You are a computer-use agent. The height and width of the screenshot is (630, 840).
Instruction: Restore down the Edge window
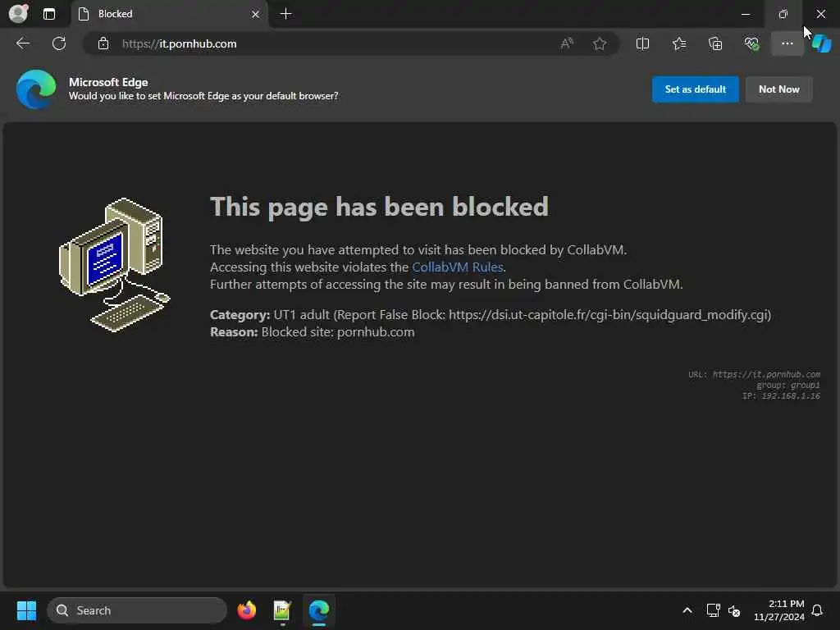(783, 14)
